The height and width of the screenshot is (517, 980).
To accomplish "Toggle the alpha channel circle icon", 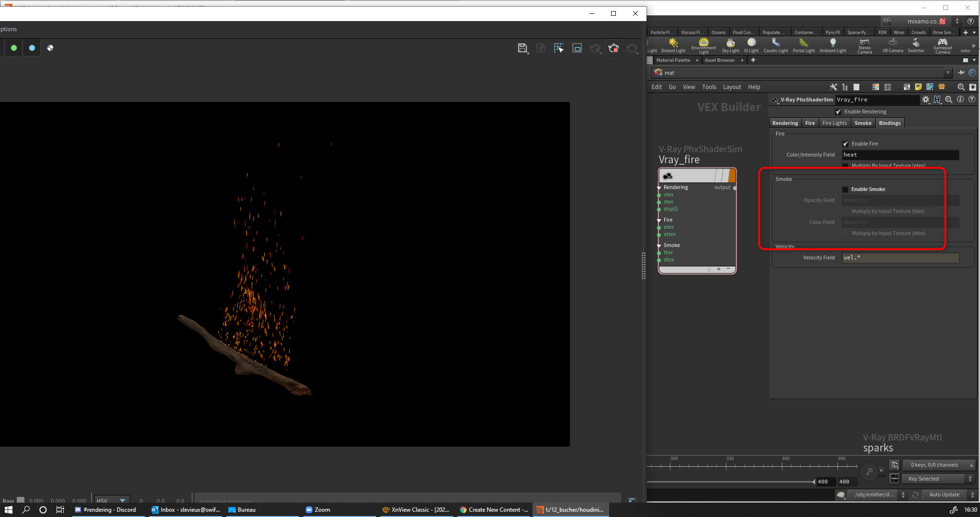I will pyautogui.click(x=50, y=48).
